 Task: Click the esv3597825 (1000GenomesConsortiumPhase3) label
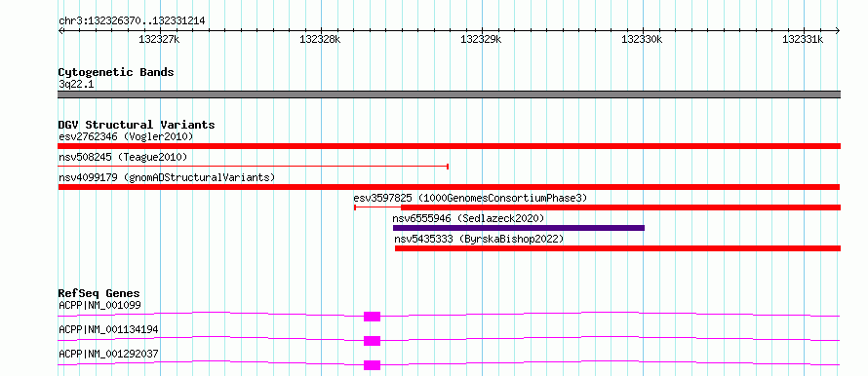click(x=470, y=198)
